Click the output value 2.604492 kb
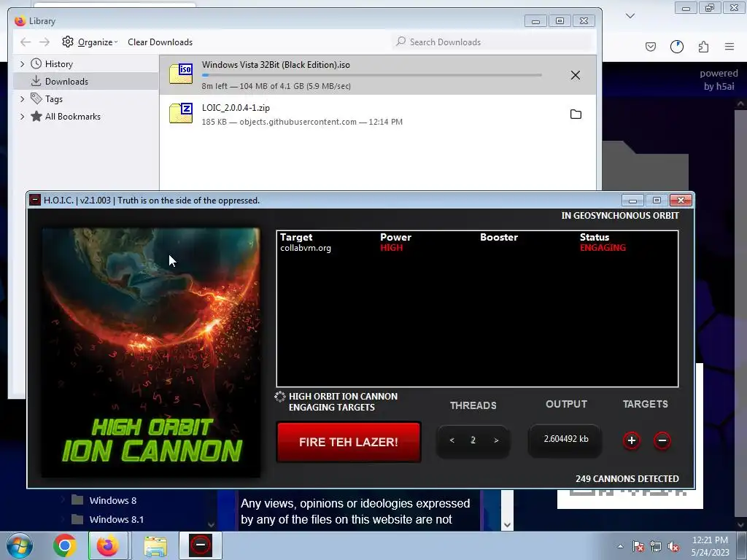747x560 pixels. pos(566,439)
